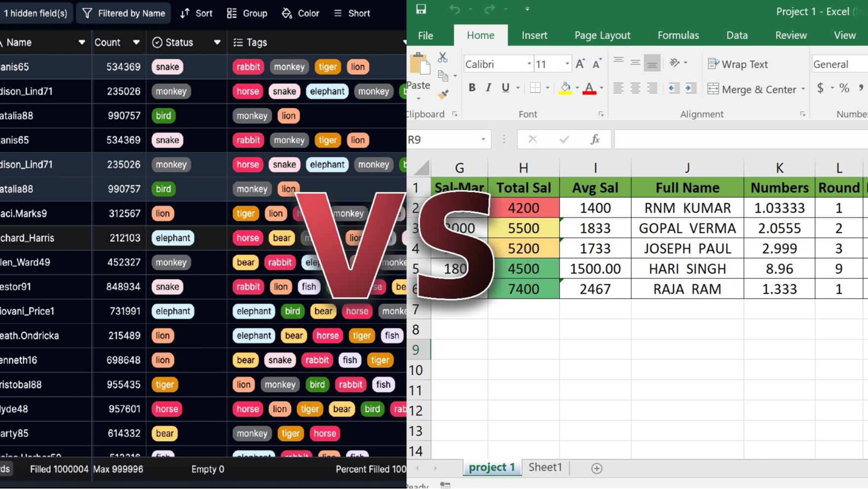The image size is (868, 489).
Task: Enable Wrap Text for the selected cell
Action: 738,64
